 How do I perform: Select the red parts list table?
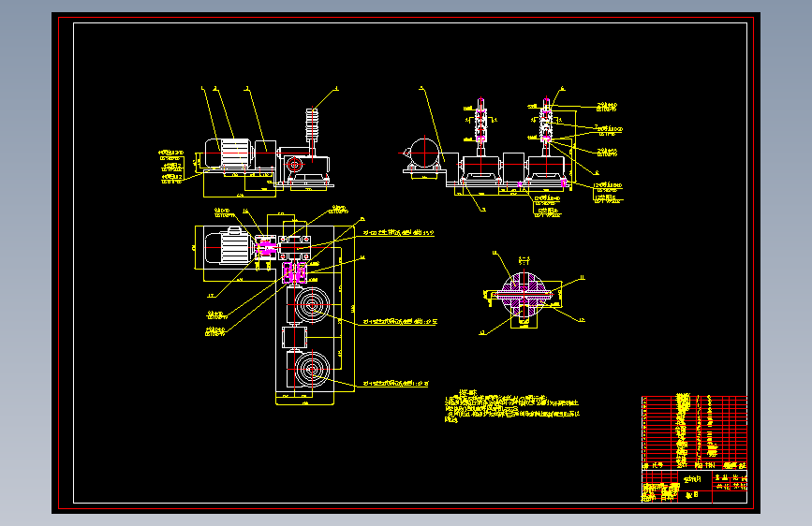[694, 432]
